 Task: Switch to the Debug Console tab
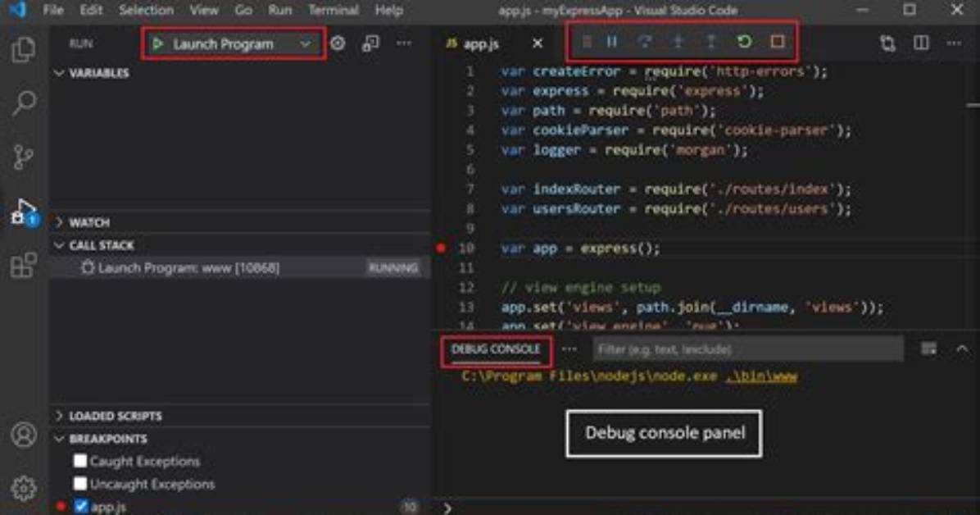(x=496, y=349)
